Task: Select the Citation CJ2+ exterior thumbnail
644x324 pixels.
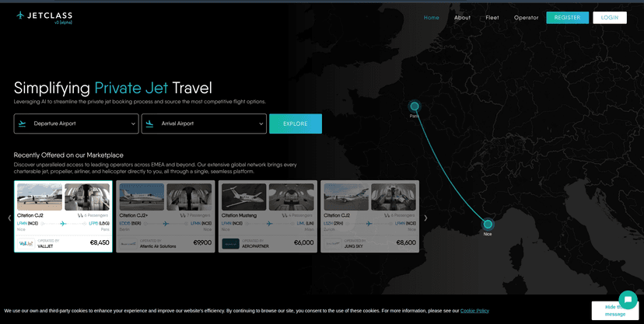Action: point(142,197)
